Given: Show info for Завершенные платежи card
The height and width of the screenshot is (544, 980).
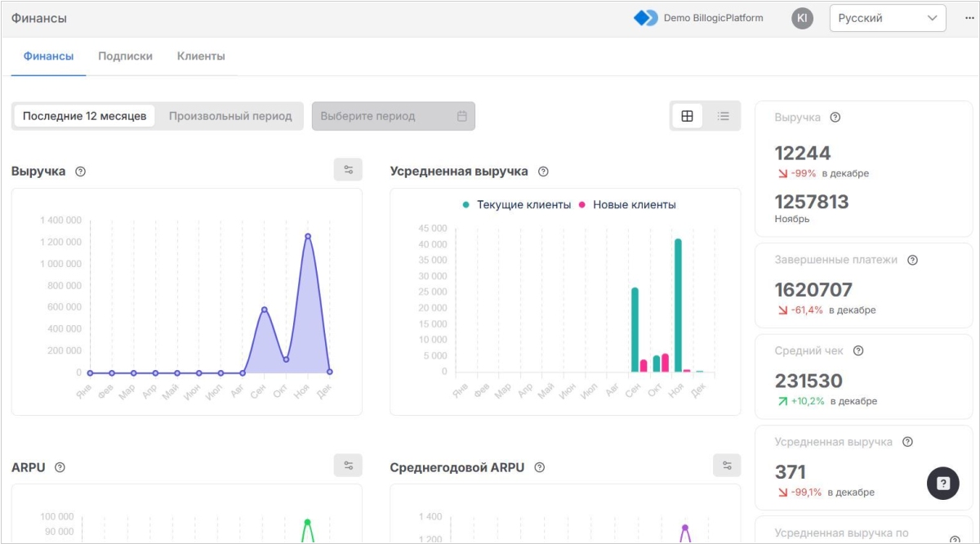Looking at the screenshot, I should coord(912,261).
